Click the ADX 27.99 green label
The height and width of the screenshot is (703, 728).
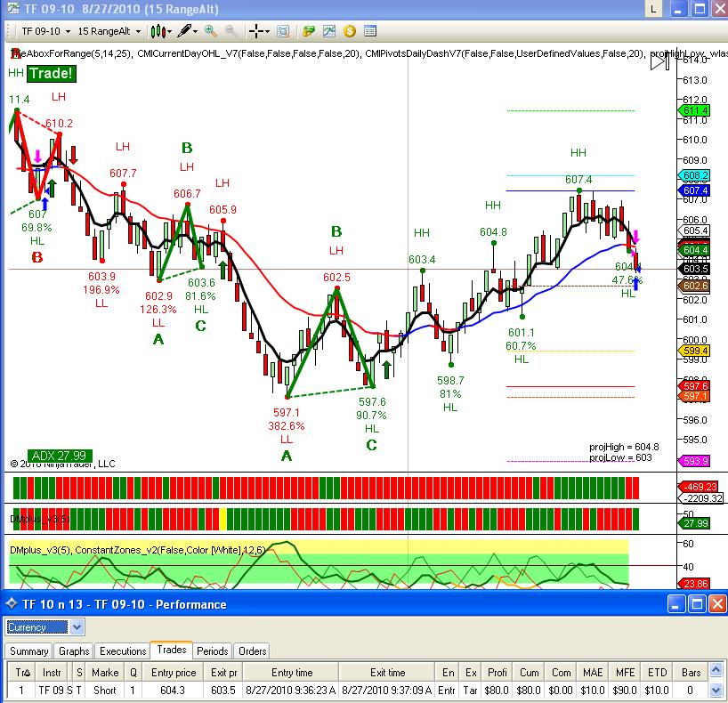pos(60,456)
